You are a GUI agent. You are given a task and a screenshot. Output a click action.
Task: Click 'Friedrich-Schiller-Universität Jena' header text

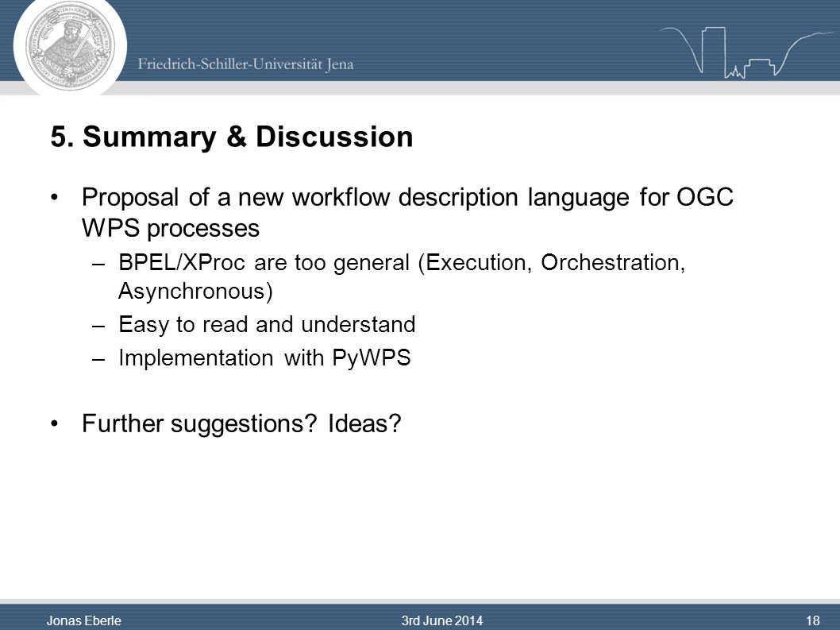(245, 64)
